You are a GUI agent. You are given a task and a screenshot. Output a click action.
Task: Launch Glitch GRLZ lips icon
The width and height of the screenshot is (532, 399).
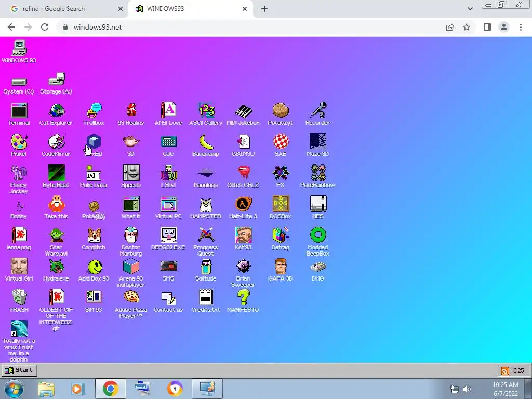coord(243,177)
